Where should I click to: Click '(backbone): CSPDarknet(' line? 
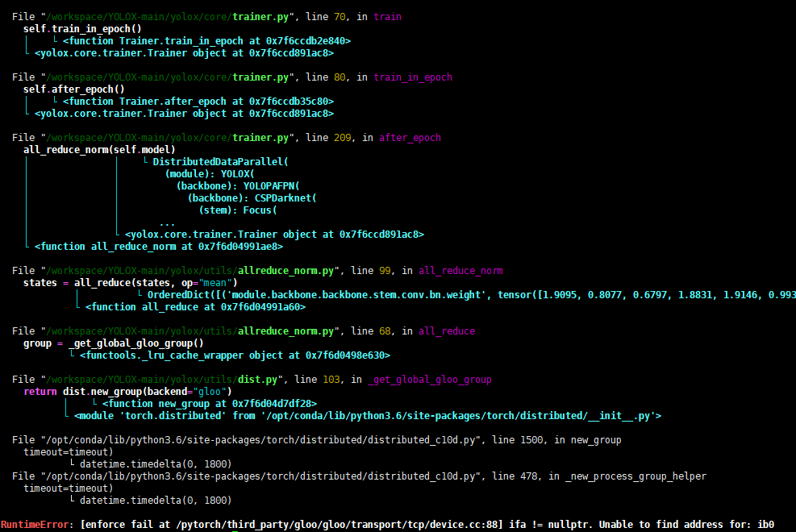tap(252, 198)
